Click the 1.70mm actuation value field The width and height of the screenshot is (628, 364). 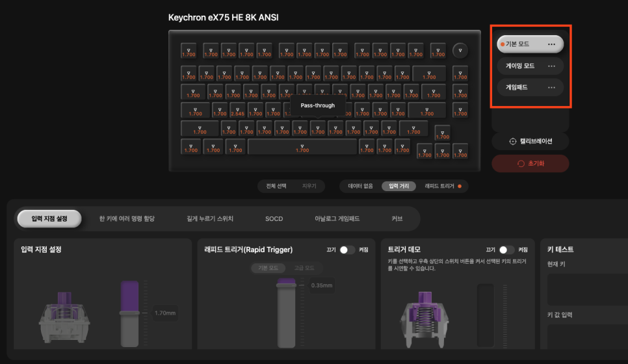(x=165, y=313)
